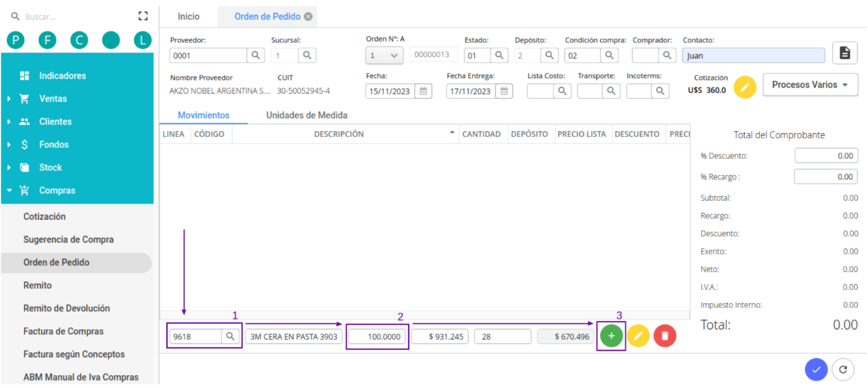This screenshot has height=388, width=868.
Task: Open Cotización under Compras
Action: (x=45, y=217)
